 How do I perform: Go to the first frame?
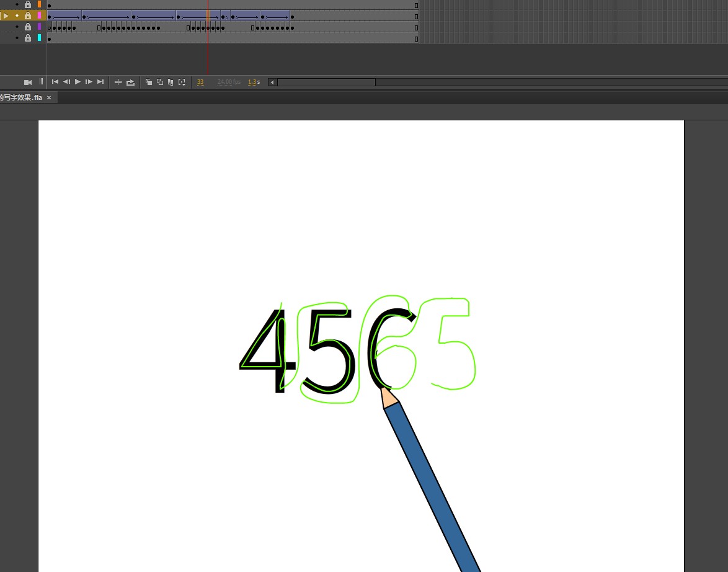pos(55,82)
